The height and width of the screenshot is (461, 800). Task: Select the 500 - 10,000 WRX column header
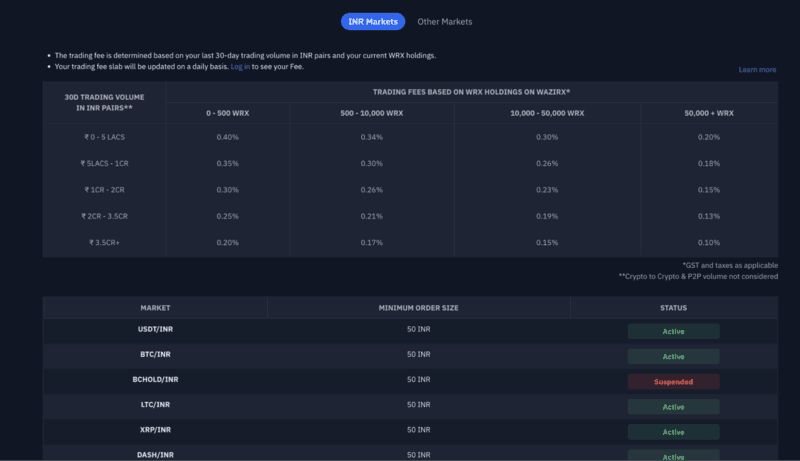click(371, 113)
